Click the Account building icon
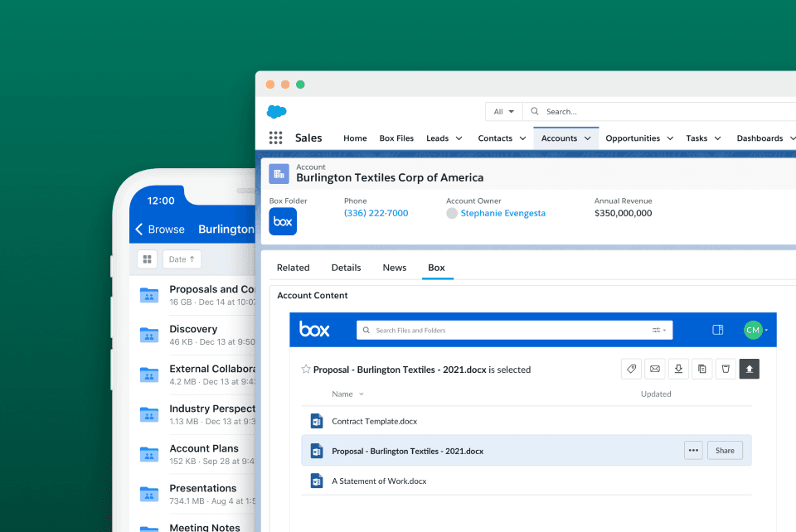Screen dimensions: 796x532 tap(279, 174)
